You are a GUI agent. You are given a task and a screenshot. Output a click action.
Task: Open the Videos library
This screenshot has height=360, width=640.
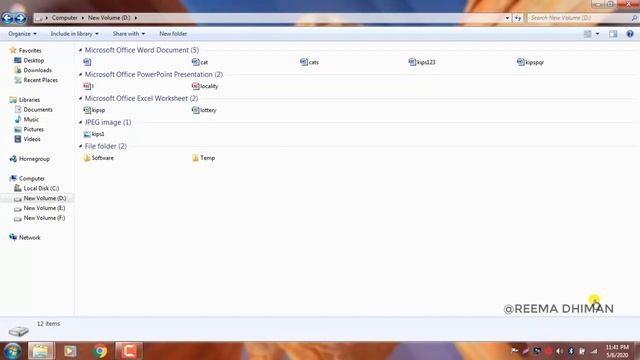(x=27, y=139)
